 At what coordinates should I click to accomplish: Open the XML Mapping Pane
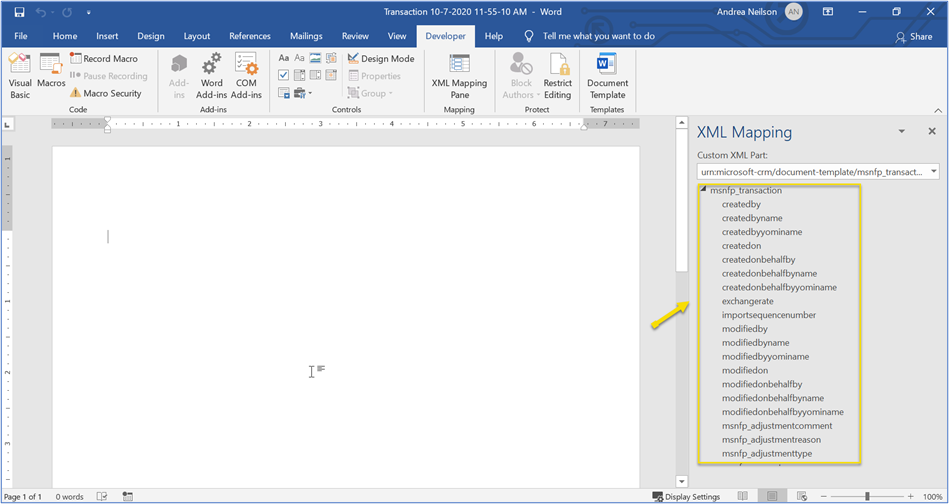pos(459,76)
